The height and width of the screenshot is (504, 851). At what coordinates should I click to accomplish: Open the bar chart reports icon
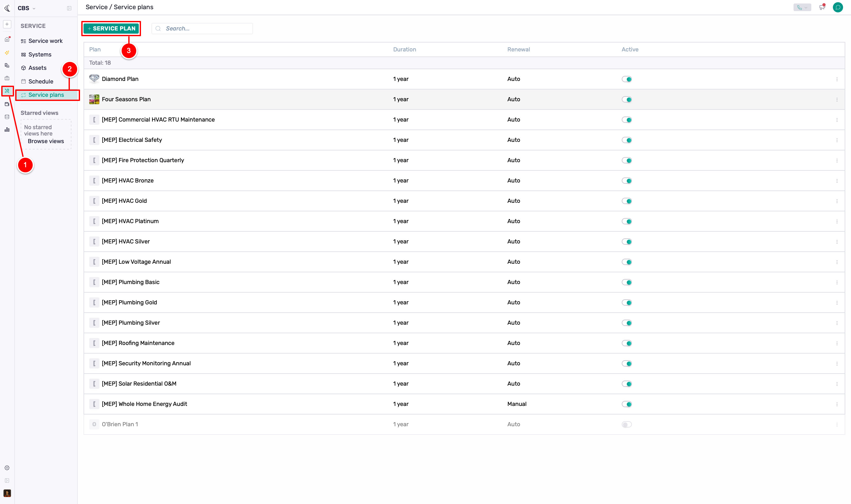coord(7,130)
